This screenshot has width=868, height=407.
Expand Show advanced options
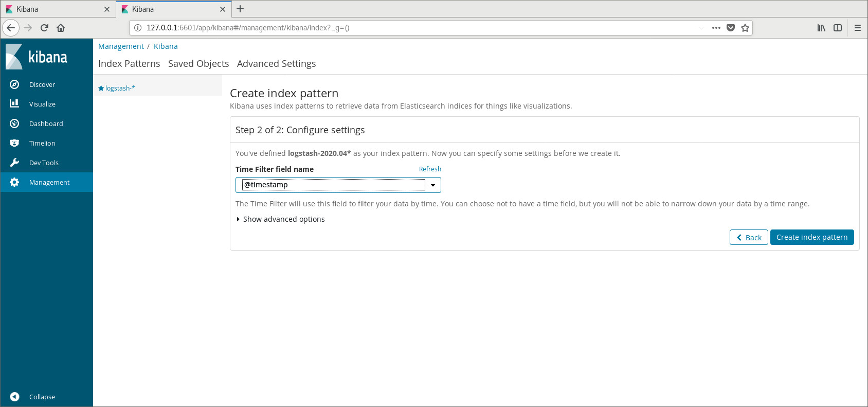point(280,219)
